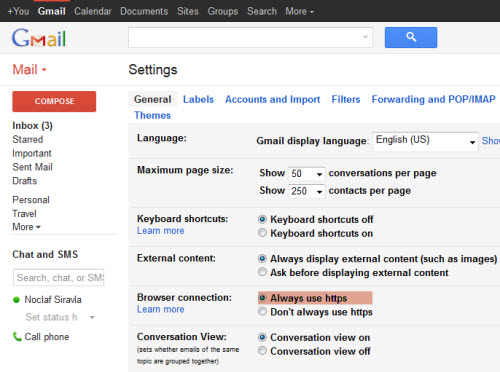This screenshot has width=500, height=372.
Task: Open the chat status dropdown arrow
Action: pos(92,317)
